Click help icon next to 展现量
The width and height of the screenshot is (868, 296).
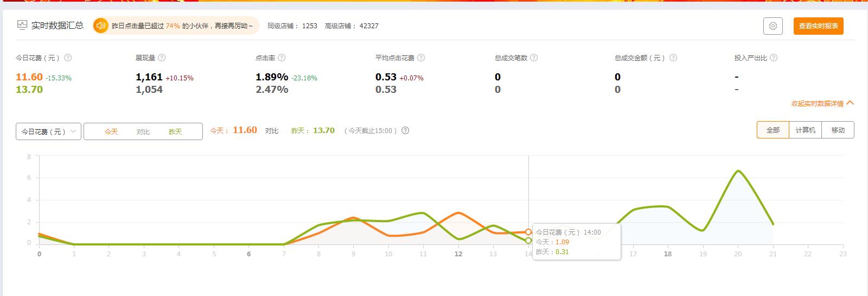162,58
